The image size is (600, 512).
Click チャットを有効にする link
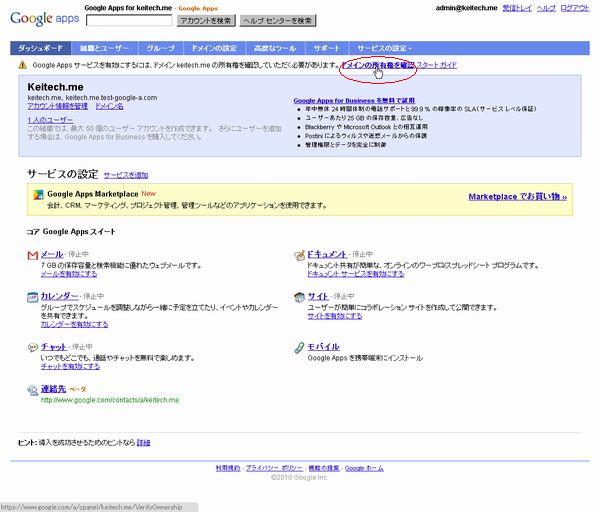coord(70,367)
